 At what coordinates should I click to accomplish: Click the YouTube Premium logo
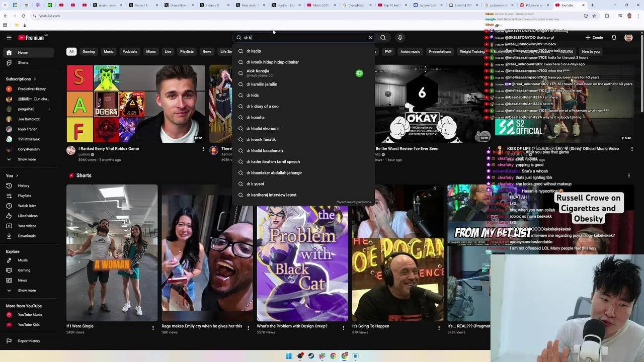(x=31, y=38)
